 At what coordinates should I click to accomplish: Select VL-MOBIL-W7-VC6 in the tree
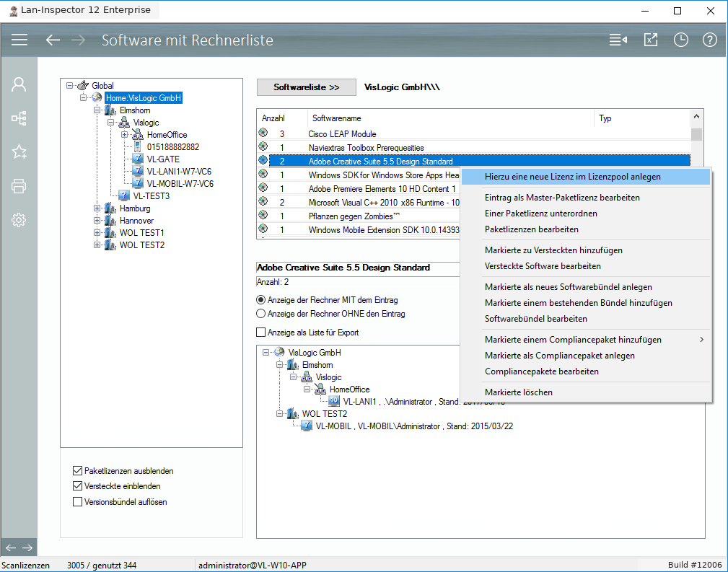click(180, 183)
